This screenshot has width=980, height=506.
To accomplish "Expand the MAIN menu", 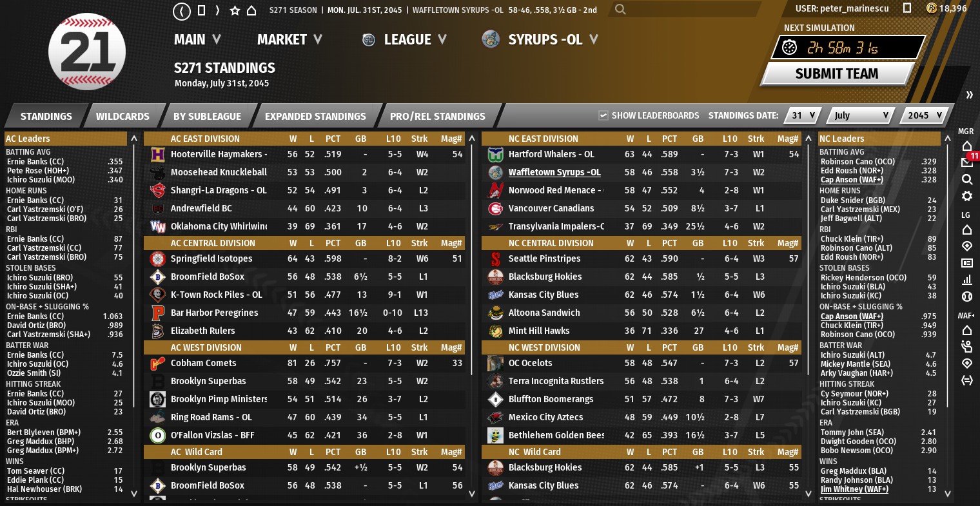I will tap(197, 40).
